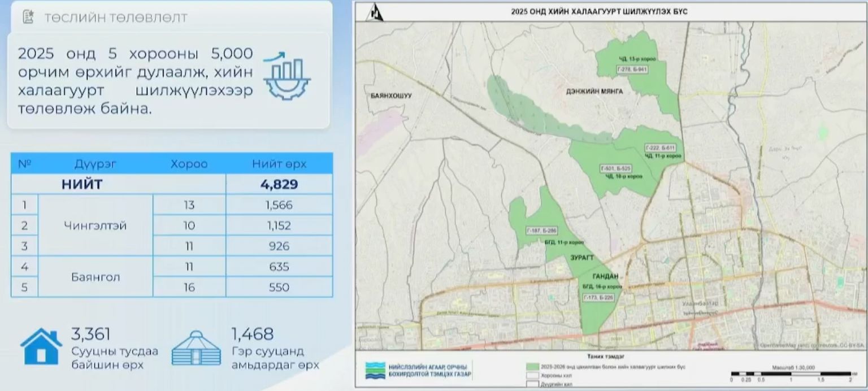This screenshot has width=868, height=391.
Task: Select the Г-278, Б-941 map label
Action: [x=632, y=69]
